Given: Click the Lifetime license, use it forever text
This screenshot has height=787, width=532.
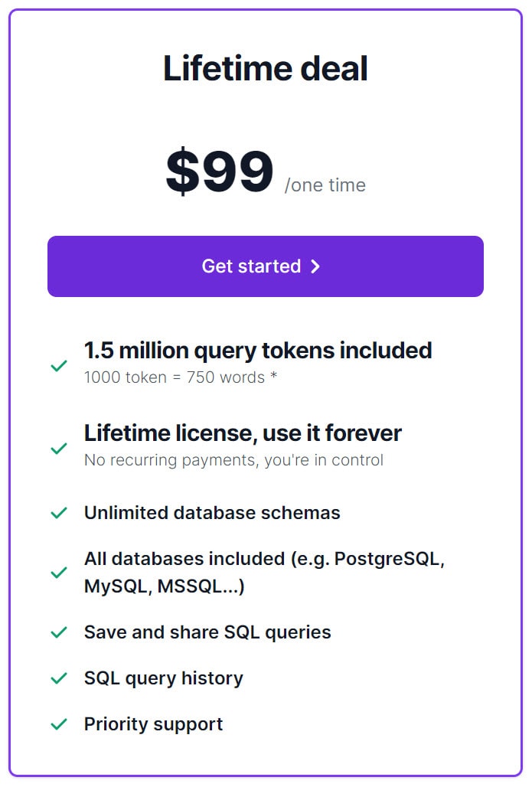Looking at the screenshot, I should click(243, 433).
